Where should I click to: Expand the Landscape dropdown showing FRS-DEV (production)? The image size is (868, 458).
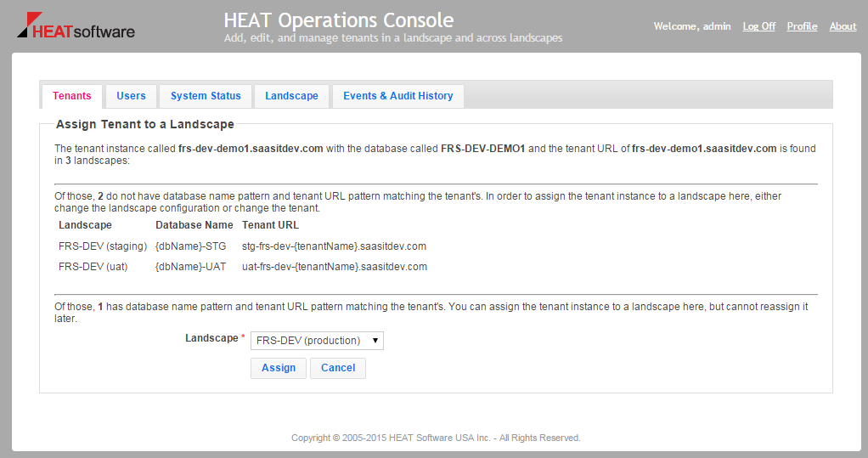317,341
